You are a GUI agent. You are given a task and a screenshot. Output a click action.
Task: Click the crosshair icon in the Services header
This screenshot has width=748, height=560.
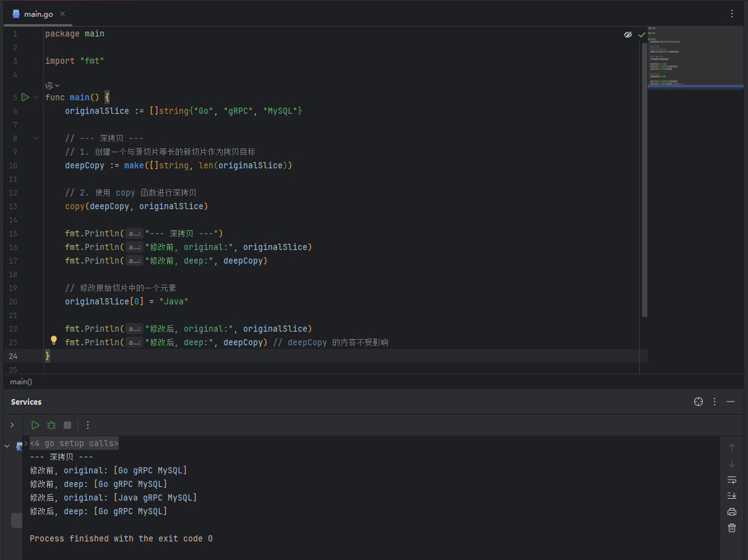coord(699,402)
